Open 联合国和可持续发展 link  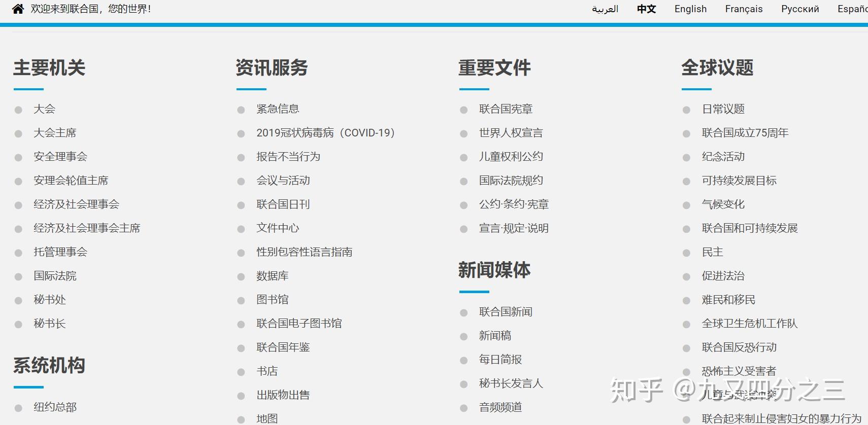750,228
